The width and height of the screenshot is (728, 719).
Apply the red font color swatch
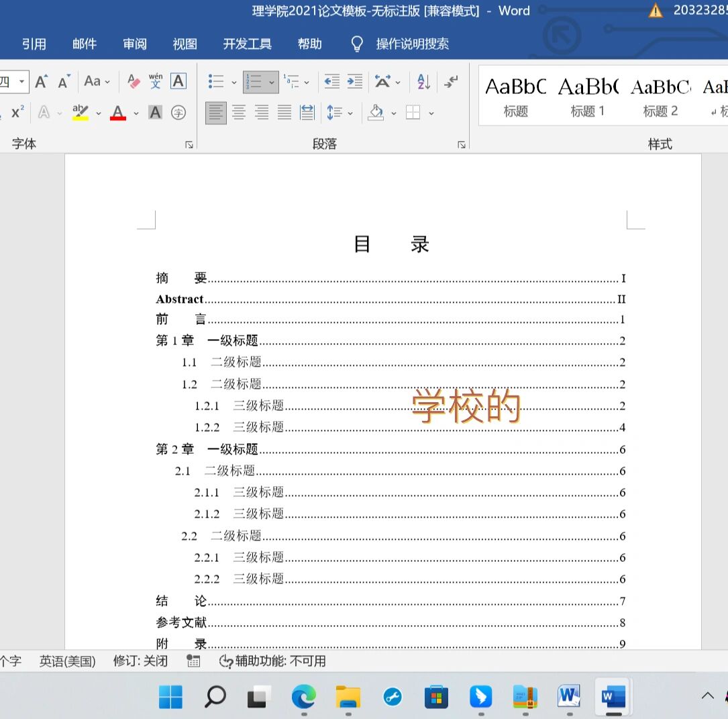118,113
